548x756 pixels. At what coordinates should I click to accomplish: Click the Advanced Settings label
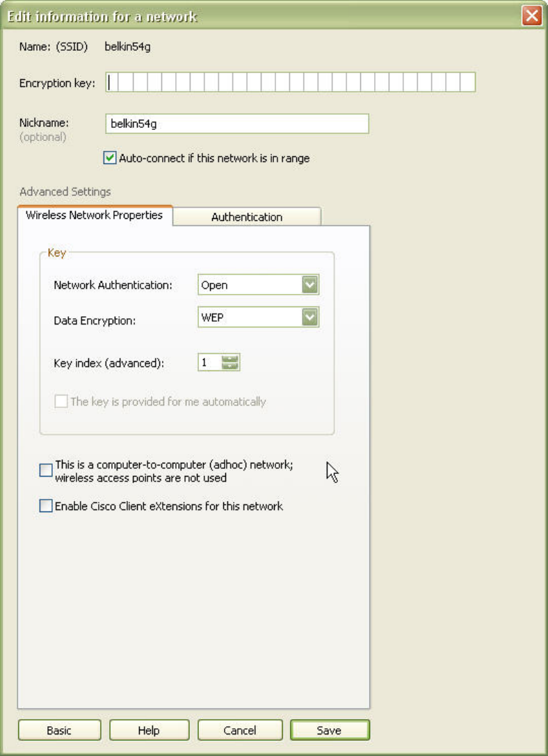[65, 191]
